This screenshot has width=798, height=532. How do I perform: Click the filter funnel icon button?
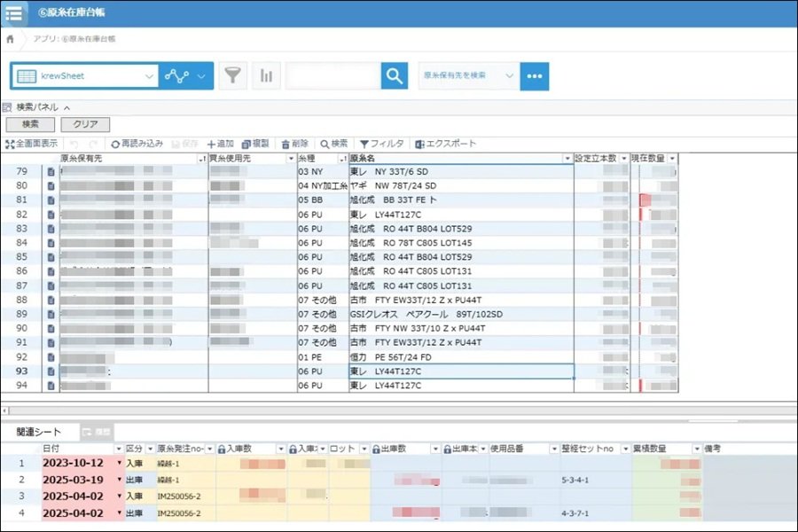[232, 76]
